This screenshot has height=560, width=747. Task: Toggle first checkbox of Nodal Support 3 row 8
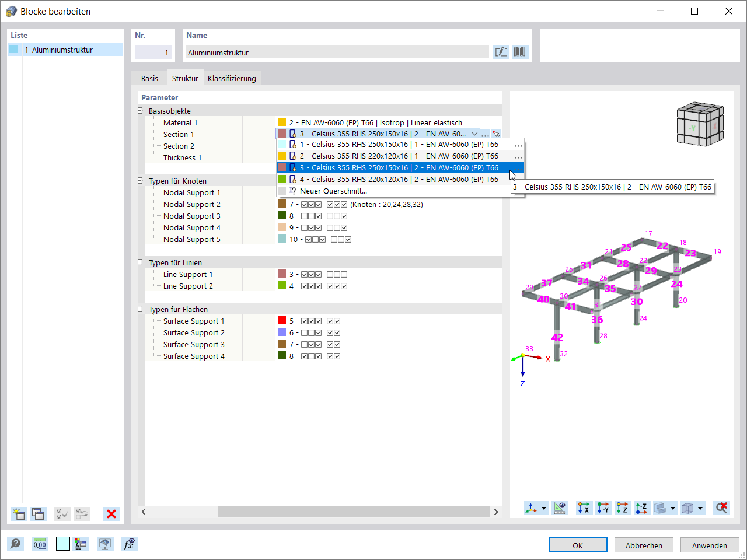(x=304, y=216)
